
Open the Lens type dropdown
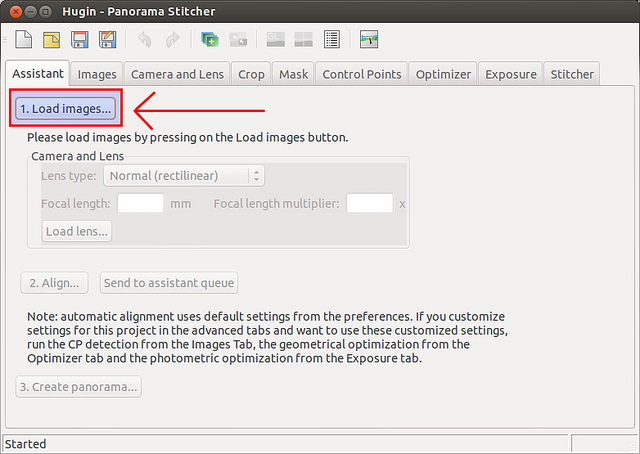(183, 176)
